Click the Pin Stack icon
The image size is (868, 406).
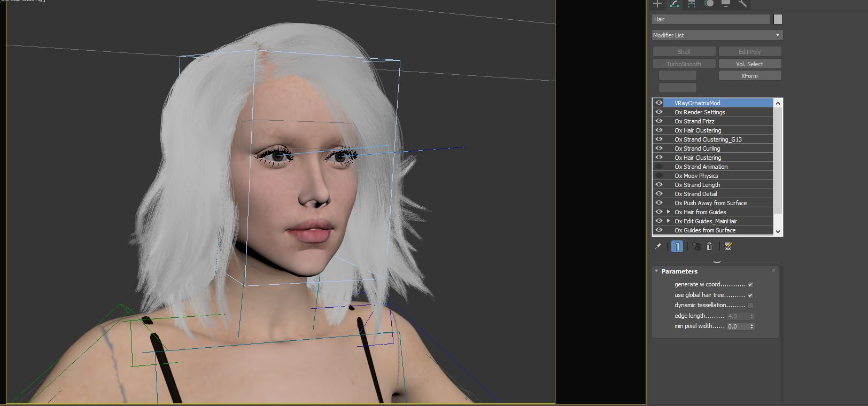point(658,246)
